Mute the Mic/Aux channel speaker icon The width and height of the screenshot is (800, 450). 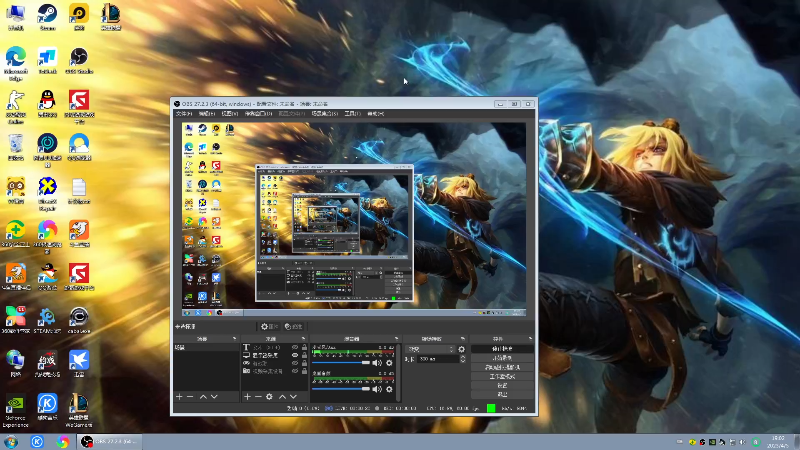pyautogui.click(x=377, y=363)
